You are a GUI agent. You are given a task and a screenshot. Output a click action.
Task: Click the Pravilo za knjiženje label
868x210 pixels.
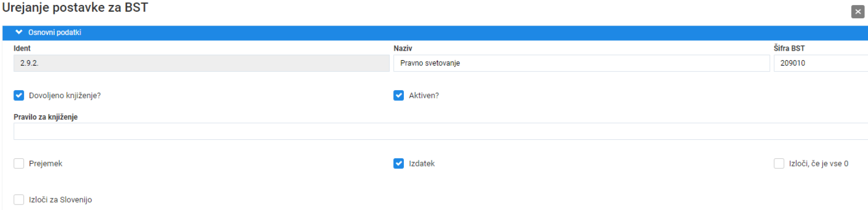45,116
